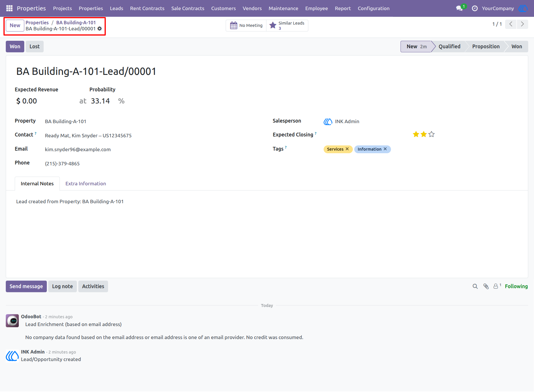
Task: Select the New stage in statusbar
Action: click(416, 47)
